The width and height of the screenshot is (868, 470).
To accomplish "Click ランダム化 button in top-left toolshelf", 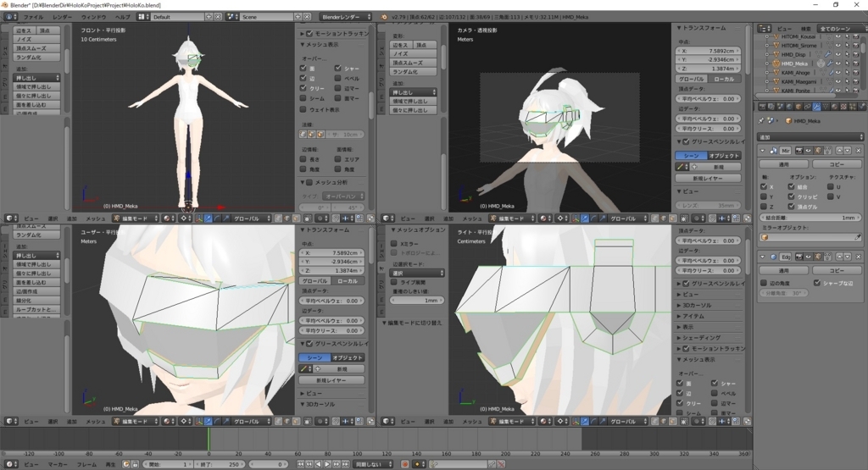I will click(36, 58).
